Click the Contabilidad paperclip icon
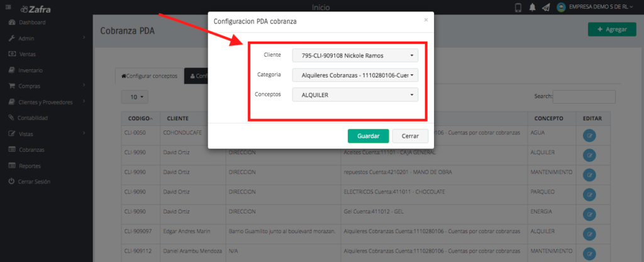Image resolution: width=644 pixels, height=262 pixels. click(11, 118)
